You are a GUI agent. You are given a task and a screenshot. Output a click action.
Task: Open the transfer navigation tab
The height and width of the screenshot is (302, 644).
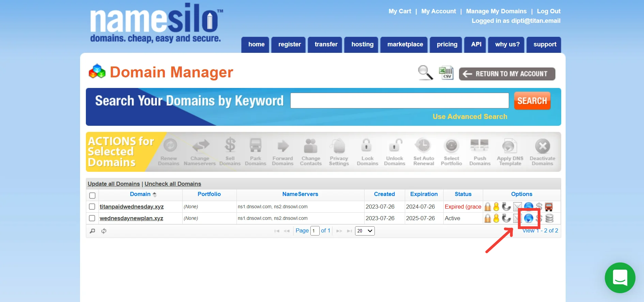(325, 45)
